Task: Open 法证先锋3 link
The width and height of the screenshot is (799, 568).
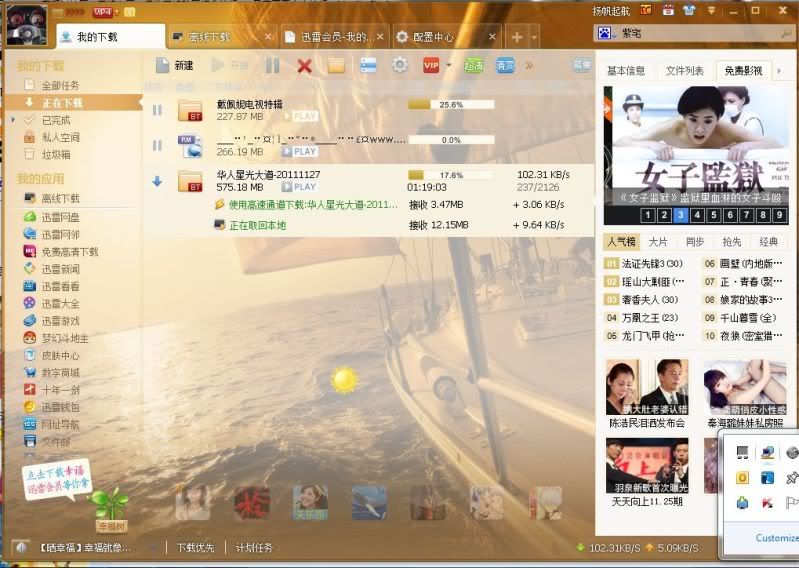Action: pyautogui.click(x=652, y=264)
